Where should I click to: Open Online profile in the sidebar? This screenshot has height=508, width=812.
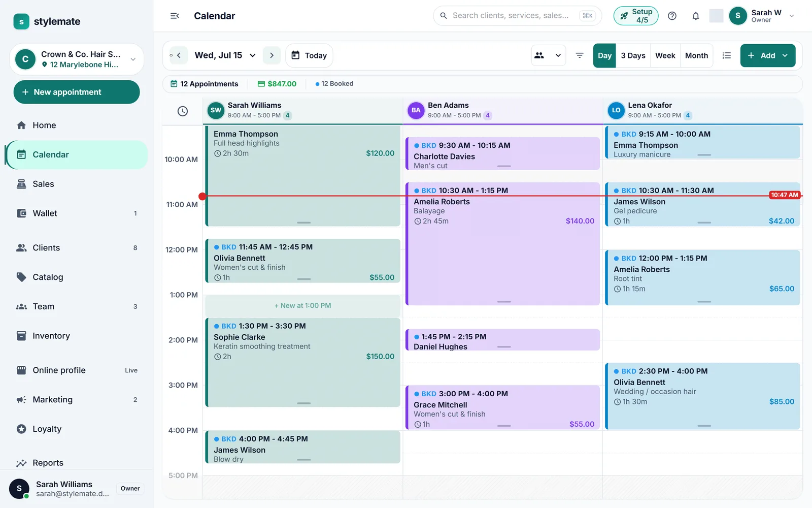[76, 370]
